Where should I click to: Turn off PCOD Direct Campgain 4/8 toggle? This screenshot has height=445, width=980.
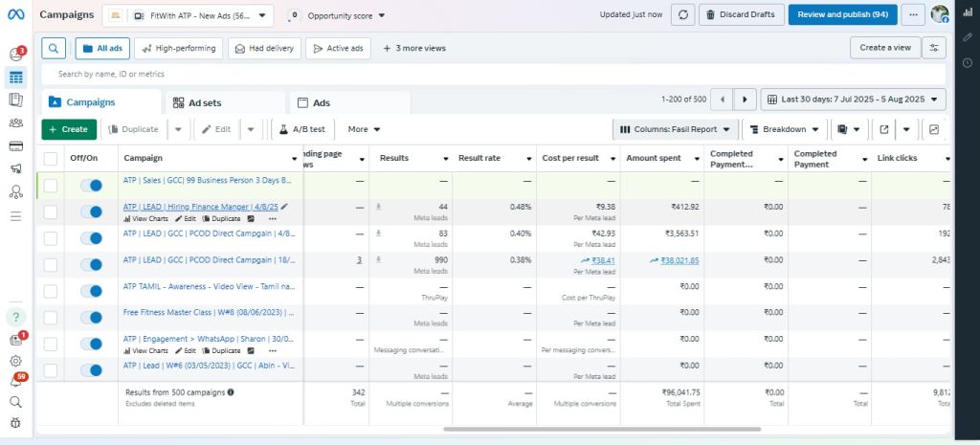pos(91,238)
